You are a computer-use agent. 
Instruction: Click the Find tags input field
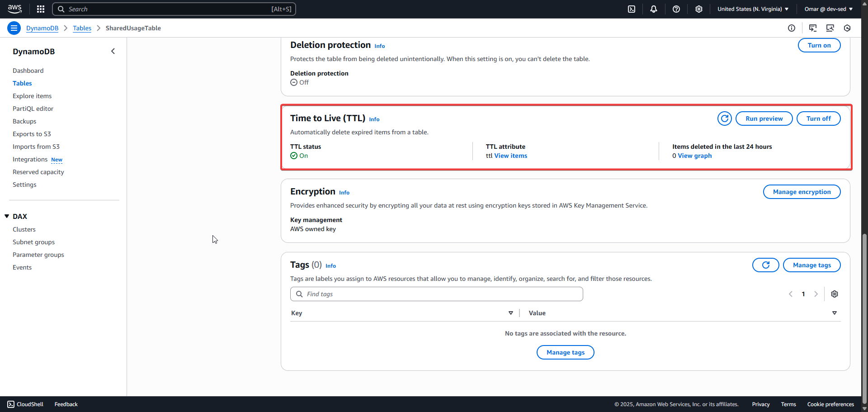(x=436, y=294)
